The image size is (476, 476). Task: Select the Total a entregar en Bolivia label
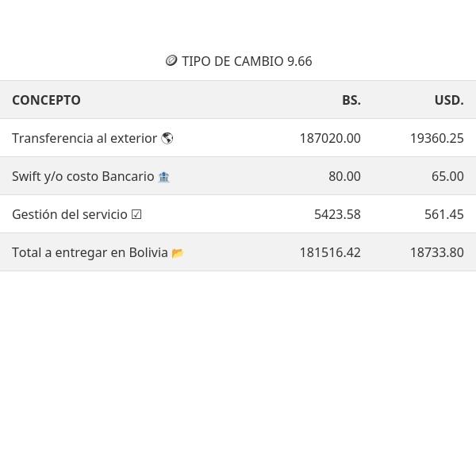pos(90,252)
